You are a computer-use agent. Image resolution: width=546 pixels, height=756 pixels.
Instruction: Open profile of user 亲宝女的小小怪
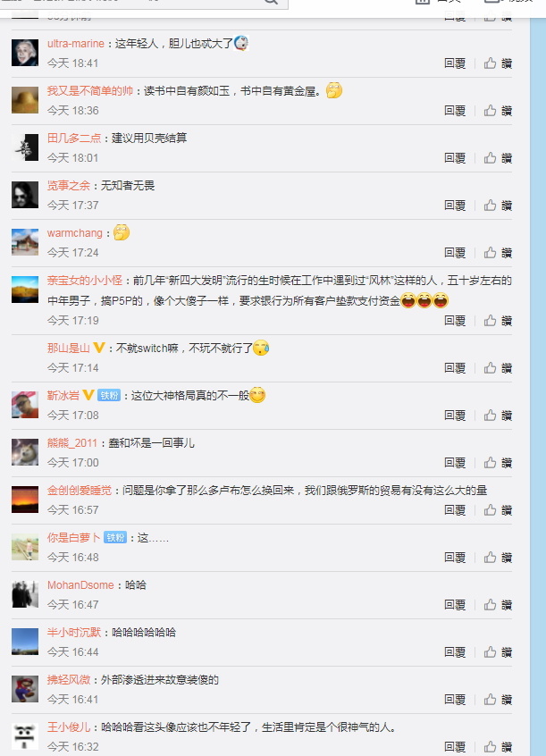pos(85,280)
